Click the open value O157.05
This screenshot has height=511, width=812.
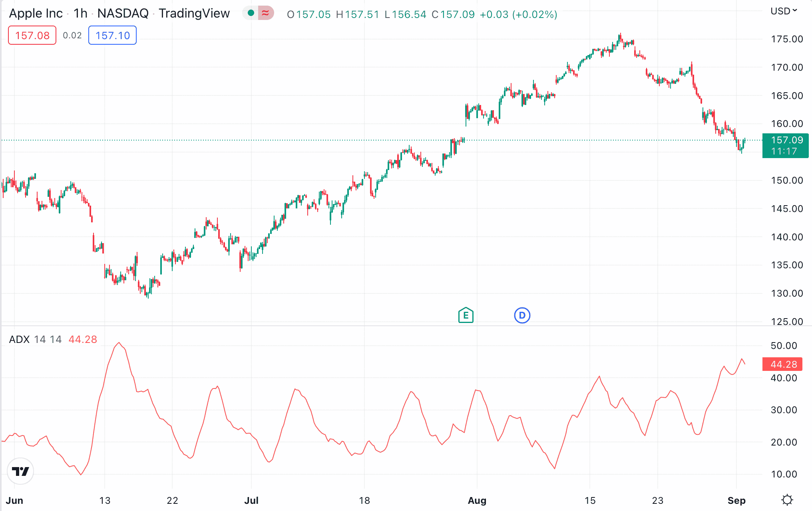(309, 15)
